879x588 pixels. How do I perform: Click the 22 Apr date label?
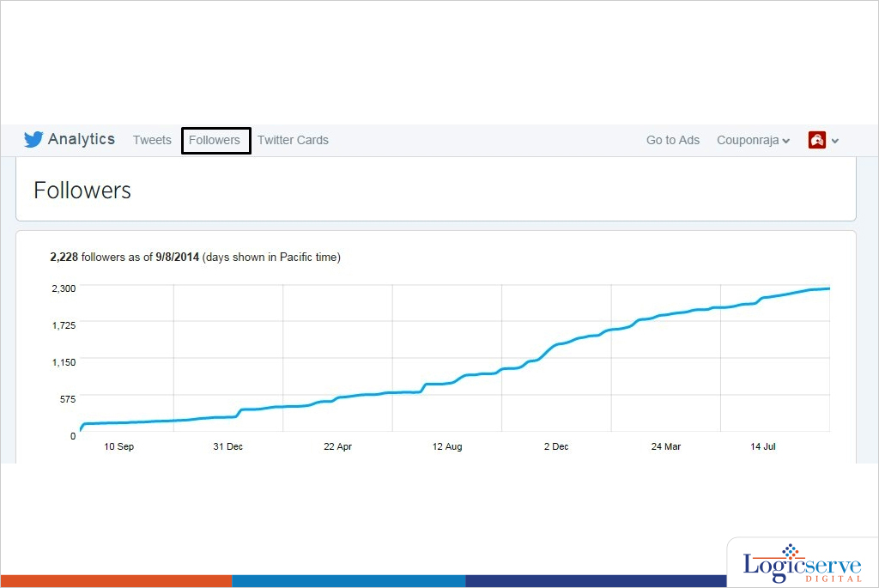coord(337,446)
